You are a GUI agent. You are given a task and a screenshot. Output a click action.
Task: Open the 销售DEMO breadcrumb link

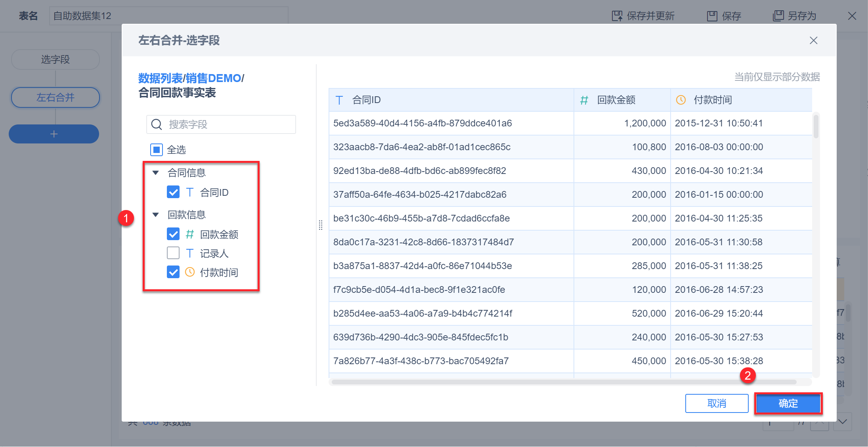point(213,78)
